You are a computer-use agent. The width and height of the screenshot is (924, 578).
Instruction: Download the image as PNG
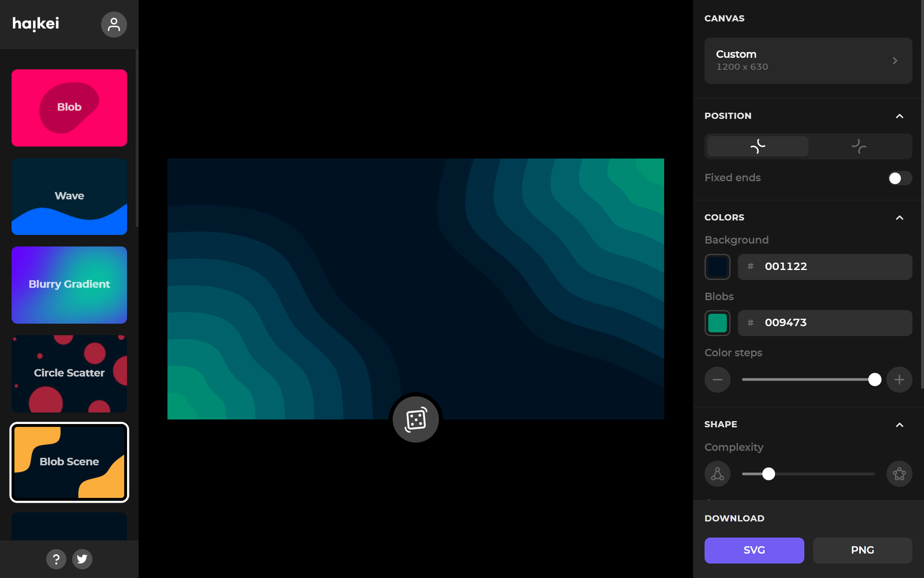[862, 550]
